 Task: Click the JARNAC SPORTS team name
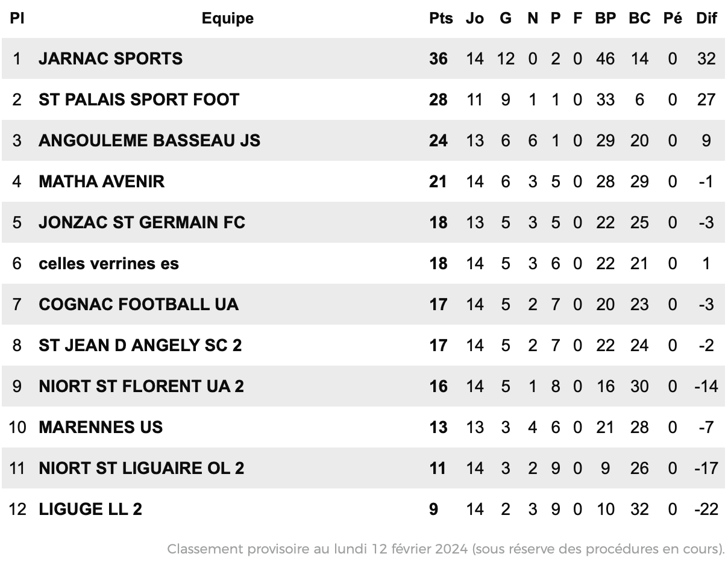[110, 58]
